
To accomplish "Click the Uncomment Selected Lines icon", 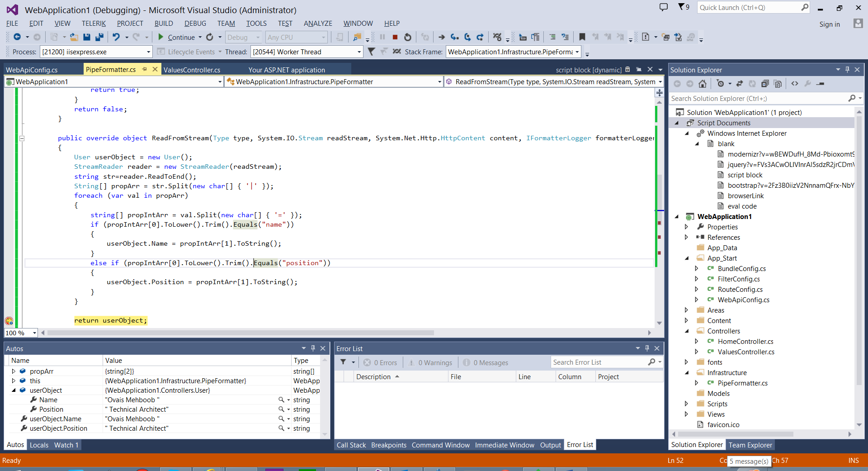I will [x=565, y=37].
